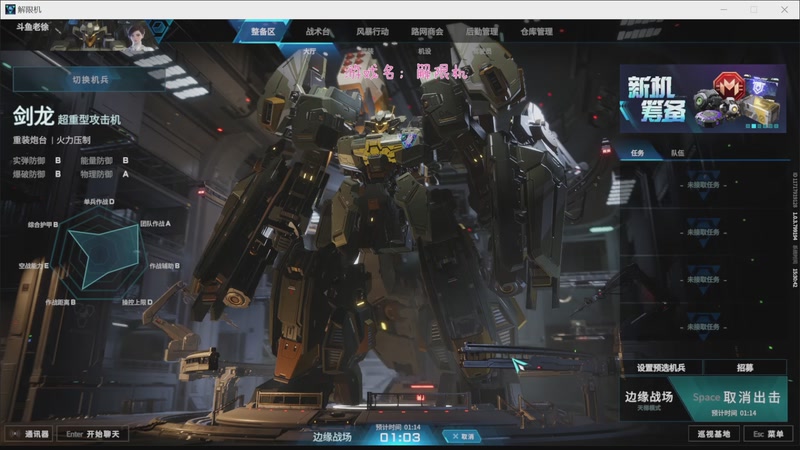
Task: Click the player avatar portrait at top left
Action: pos(137,37)
